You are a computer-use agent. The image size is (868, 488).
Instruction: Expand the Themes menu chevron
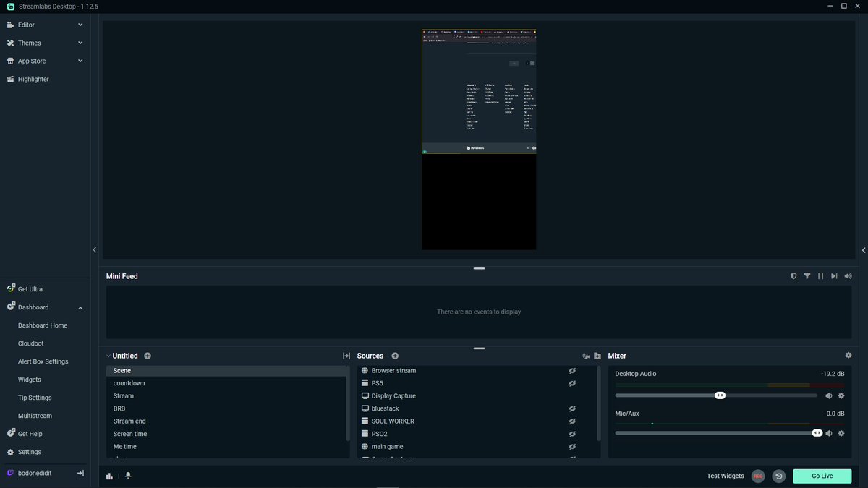80,43
